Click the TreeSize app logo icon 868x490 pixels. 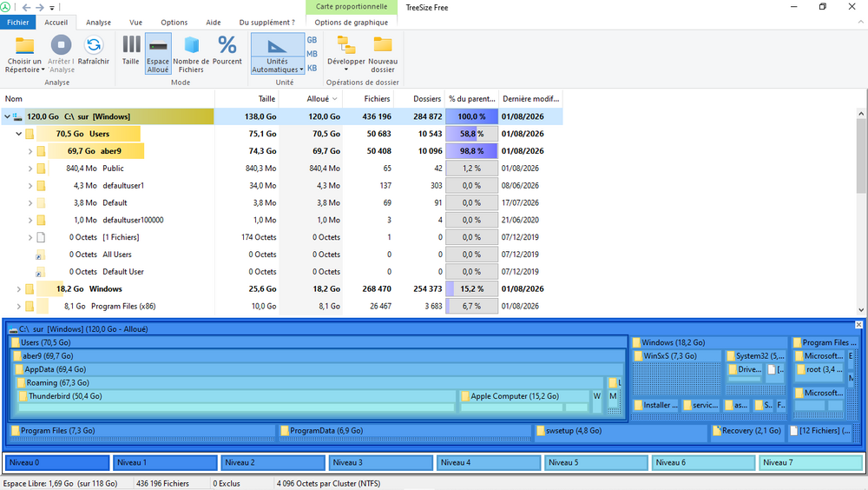5,7
